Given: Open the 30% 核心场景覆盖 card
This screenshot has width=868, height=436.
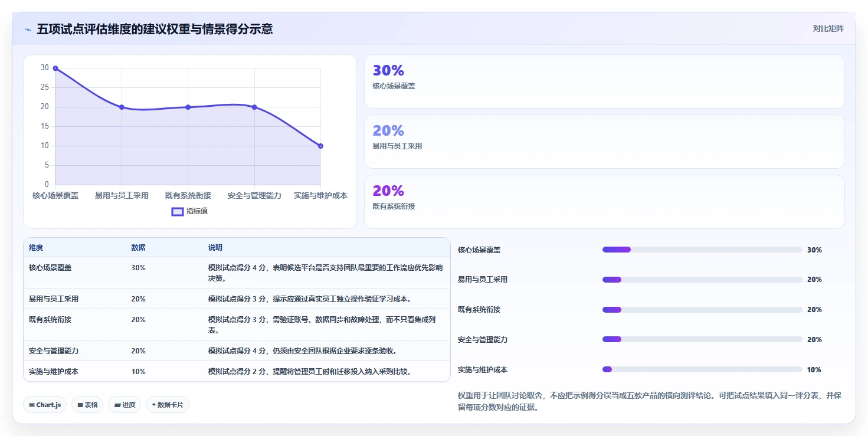Looking at the screenshot, I should (604, 81).
